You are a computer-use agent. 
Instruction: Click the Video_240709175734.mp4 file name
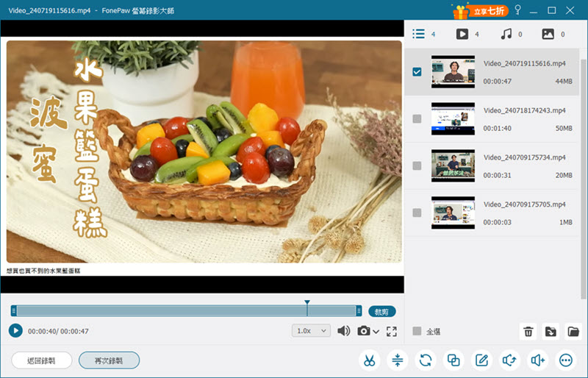click(524, 157)
